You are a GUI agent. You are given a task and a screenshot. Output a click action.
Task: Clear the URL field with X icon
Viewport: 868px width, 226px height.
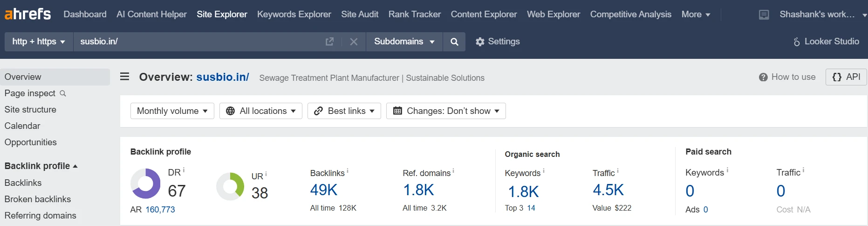coord(354,42)
